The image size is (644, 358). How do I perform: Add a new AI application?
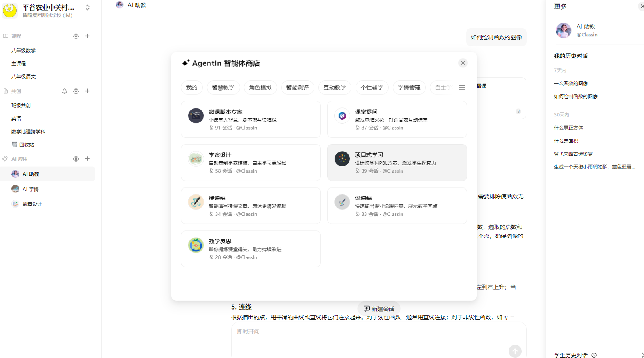pos(87,159)
